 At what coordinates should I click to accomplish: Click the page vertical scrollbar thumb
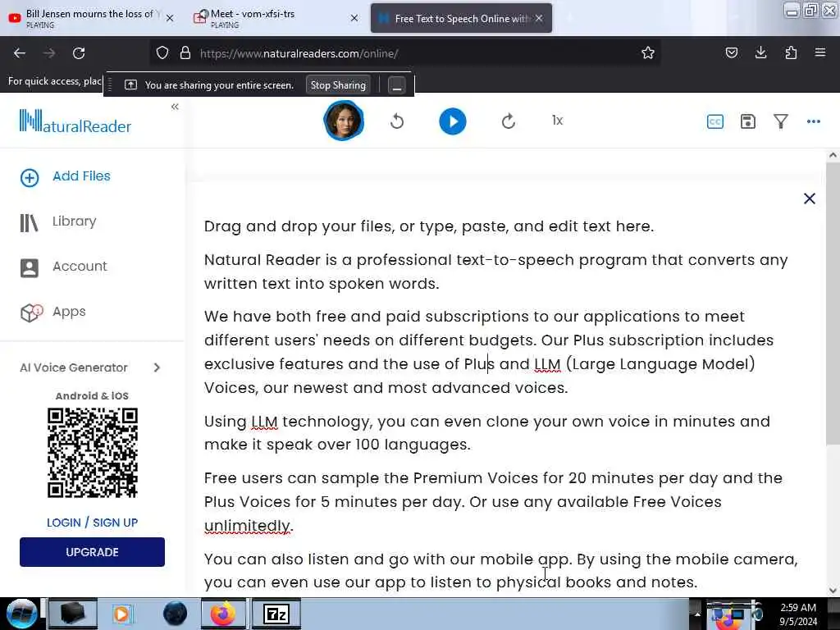[833, 304]
